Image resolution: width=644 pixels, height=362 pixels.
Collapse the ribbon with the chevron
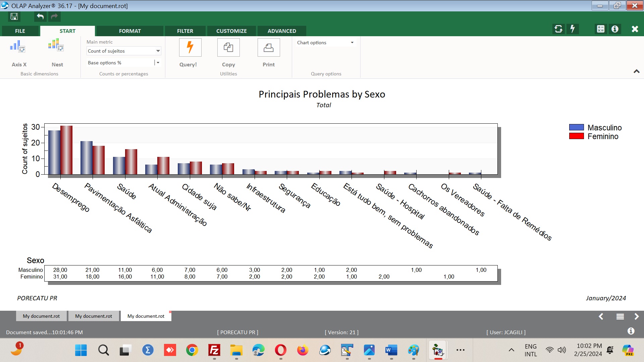[x=636, y=71]
